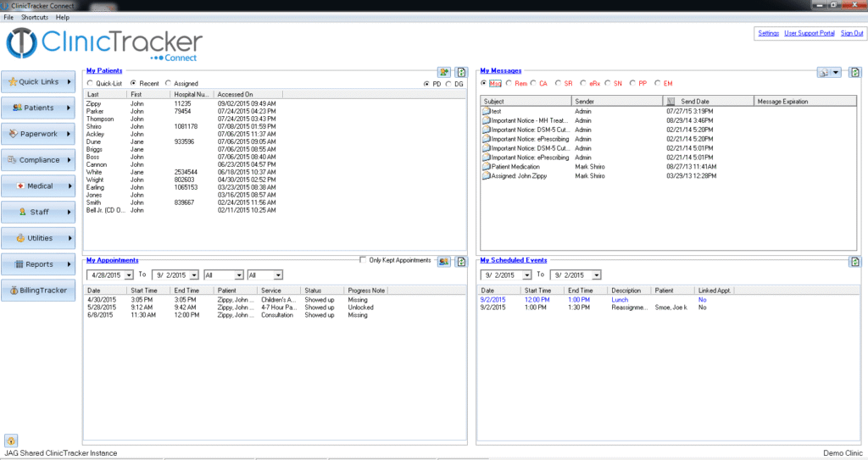Open the User Support Portal link
Image resolution: width=868 pixels, height=460 pixels.
pyautogui.click(x=810, y=33)
